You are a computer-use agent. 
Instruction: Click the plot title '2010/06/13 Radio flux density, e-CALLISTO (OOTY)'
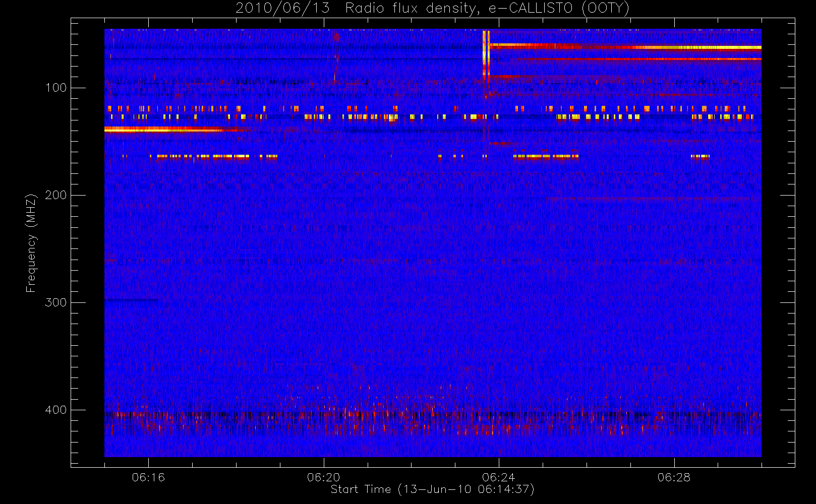pyautogui.click(x=432, y=9)
